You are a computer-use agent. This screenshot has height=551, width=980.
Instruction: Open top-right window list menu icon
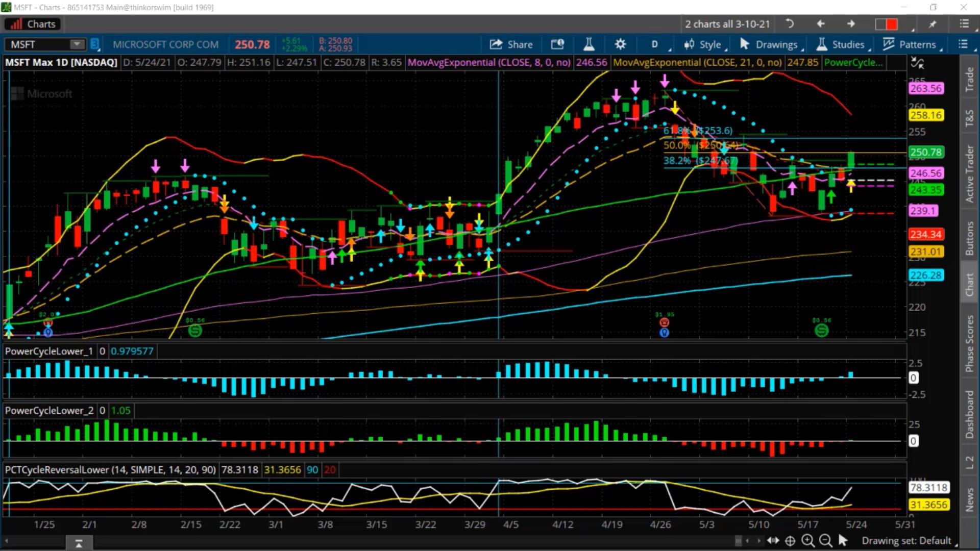[x=964, y=24]
